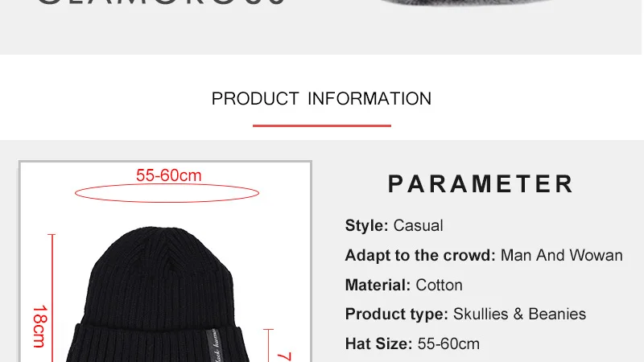
Task: Click the red 7 cuff measurement marker
Action: 284,356
